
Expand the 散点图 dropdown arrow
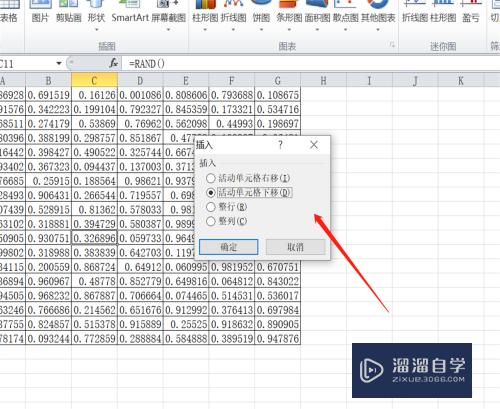tap(346, 30)
